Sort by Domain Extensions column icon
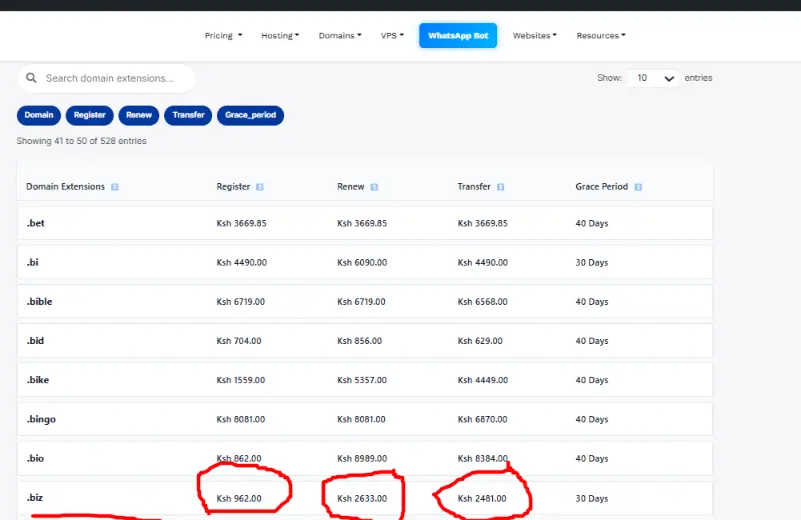This screenshot has height=520, width=801. click(x=114, y=187)
